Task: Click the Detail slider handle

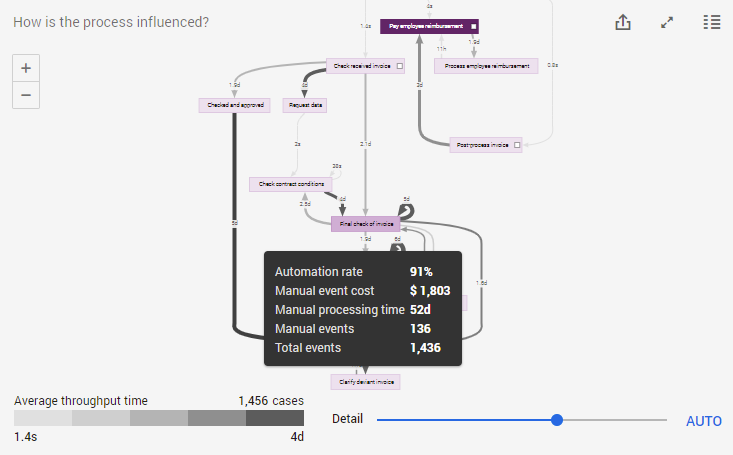Action: coord(557,420)
